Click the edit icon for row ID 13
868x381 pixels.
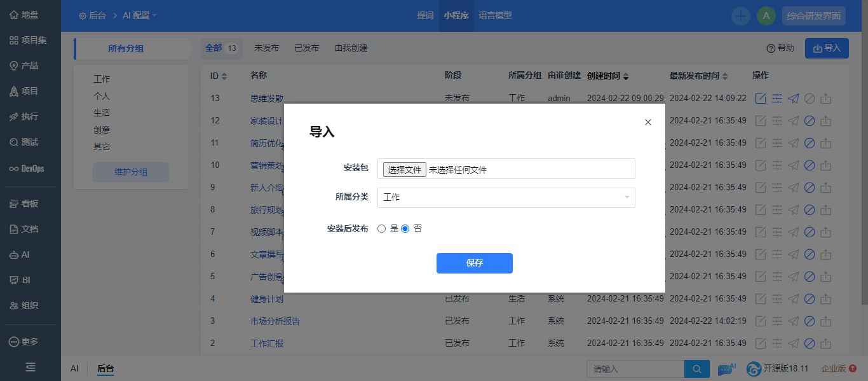761,99
